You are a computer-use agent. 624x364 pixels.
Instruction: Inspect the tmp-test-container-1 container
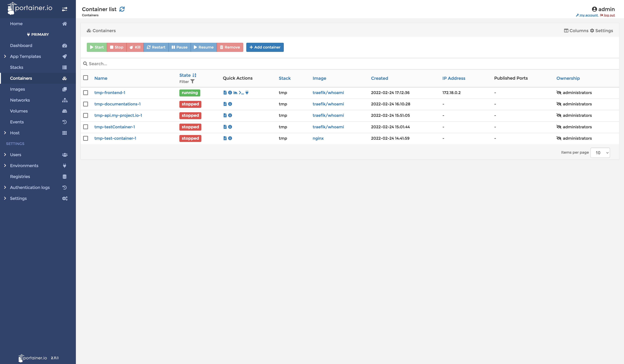(x=230, y=138)
